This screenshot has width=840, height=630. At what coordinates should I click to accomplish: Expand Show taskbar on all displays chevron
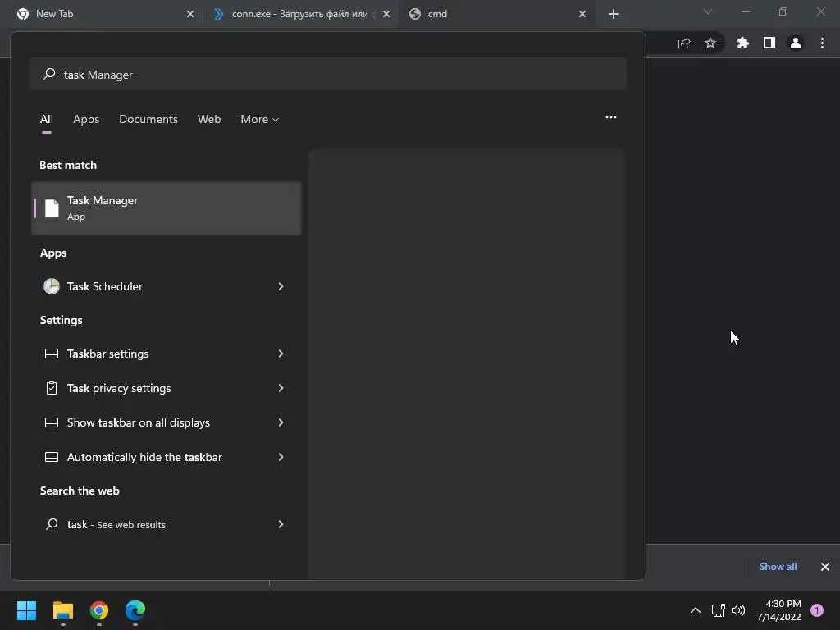pos(281,422)
